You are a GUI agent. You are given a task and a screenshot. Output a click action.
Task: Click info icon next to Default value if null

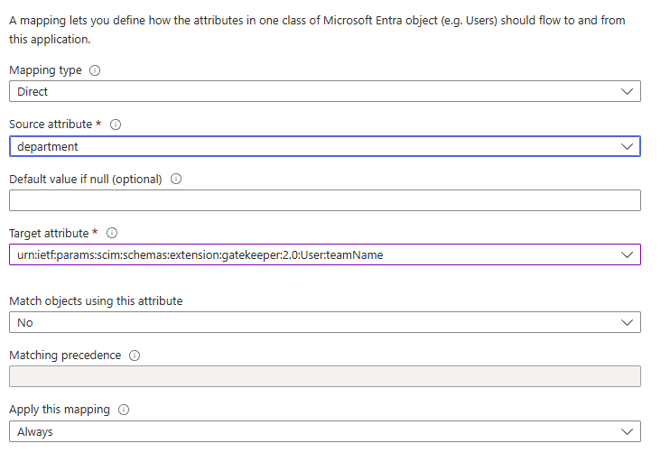(x=176, y=180)
